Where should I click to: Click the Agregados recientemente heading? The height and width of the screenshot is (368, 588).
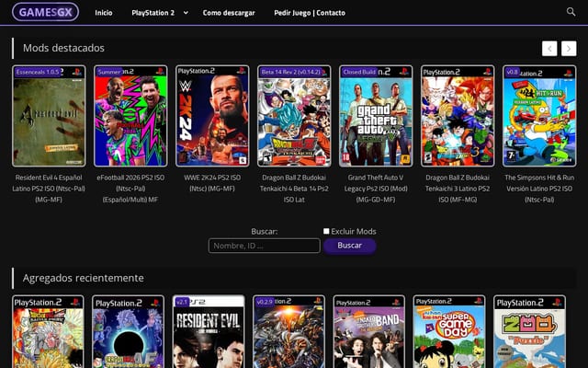[84, 278]
